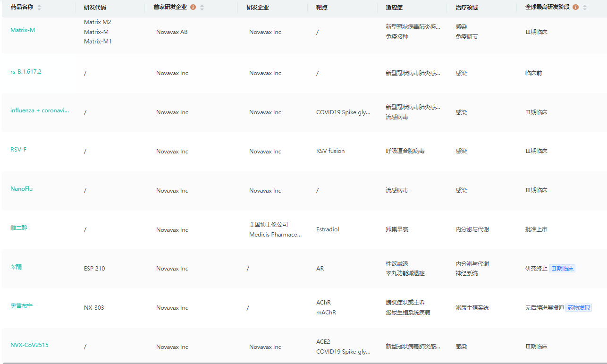This screenshot has width=607, height=364.
Task: Click the sort arrows beside 首家研发企业
Action: 202,8
